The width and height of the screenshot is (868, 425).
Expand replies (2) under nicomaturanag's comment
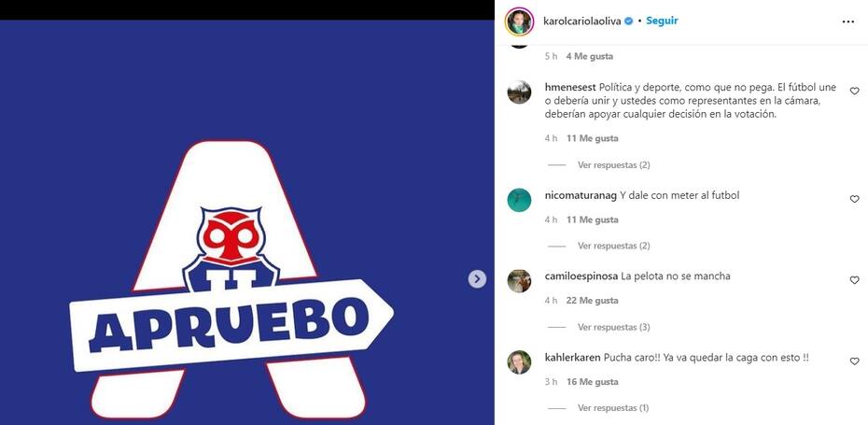coord(613,246)
